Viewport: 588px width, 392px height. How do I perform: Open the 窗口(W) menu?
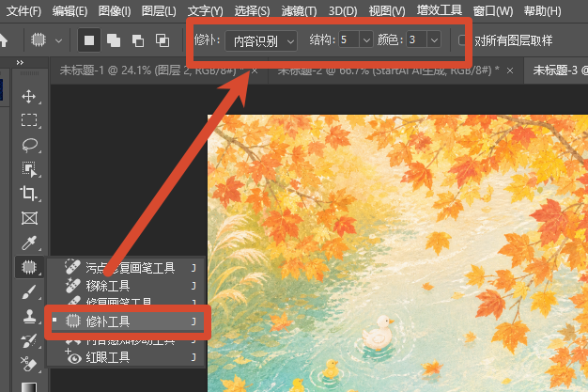(x=493, y=11)
